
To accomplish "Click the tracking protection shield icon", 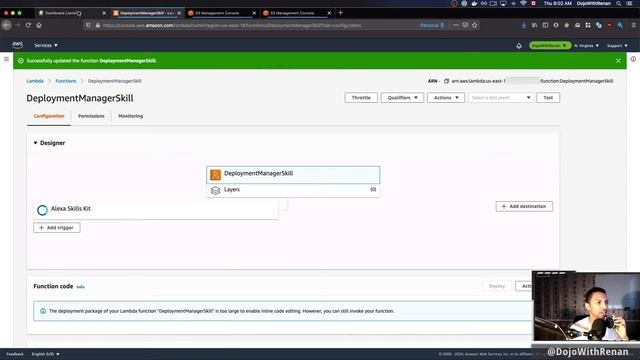I will point(88,25).
